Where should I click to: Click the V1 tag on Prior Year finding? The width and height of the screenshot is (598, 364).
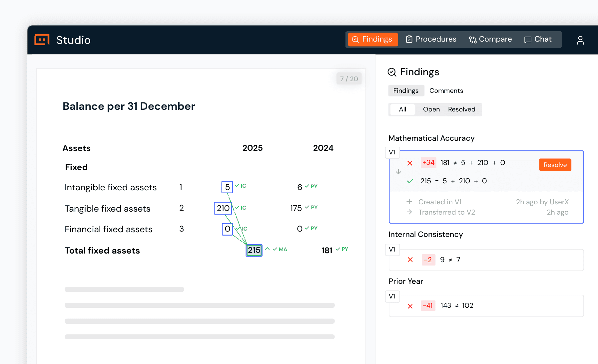[392, 296]
